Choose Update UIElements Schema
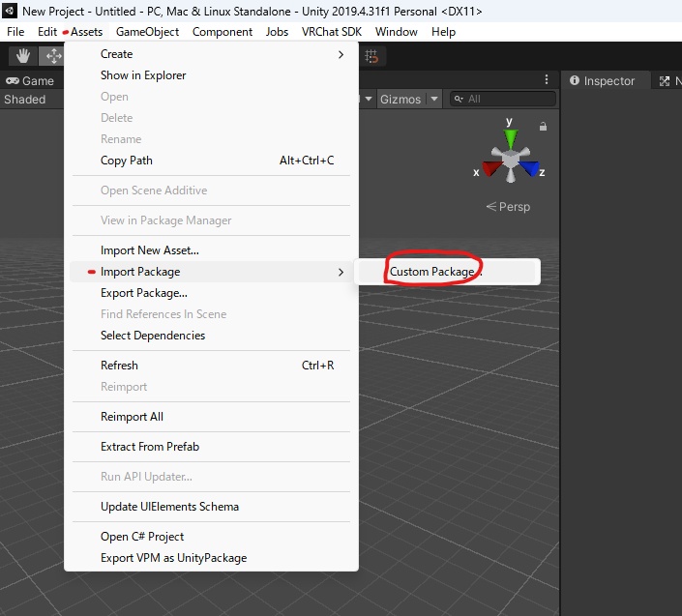The width and height of the screenshot is (682, 616). pos(212,507)
